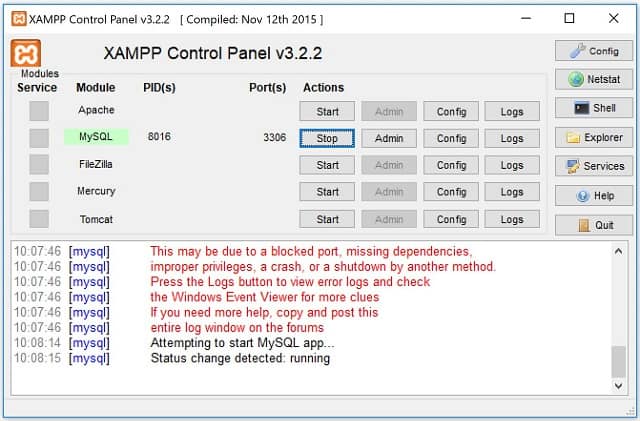
Task: Open Config via the wrench icon button
Action: pos(594,51)
